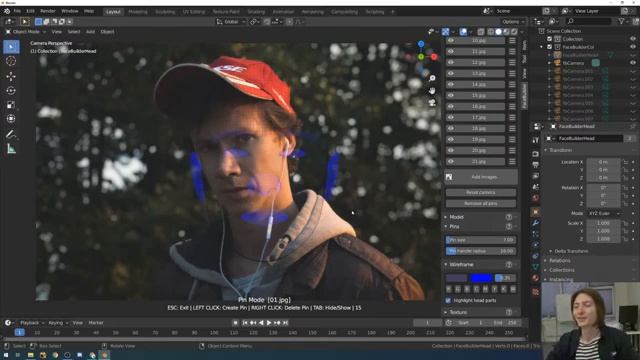Collapse the Wireframe panel

(x=461, y=265)
